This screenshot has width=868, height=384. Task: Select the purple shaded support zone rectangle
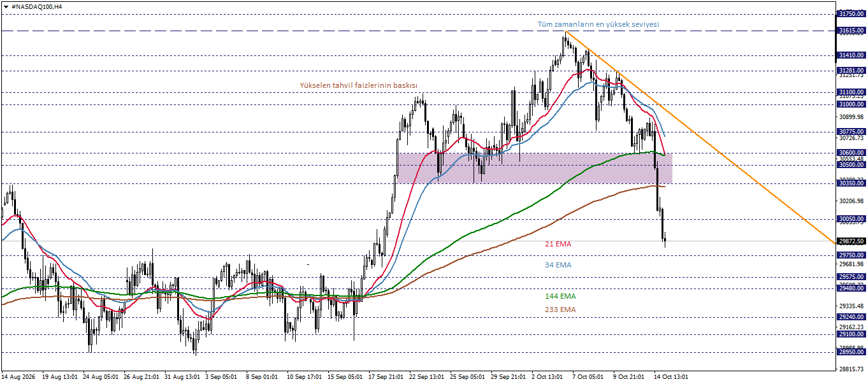[534, 168]
